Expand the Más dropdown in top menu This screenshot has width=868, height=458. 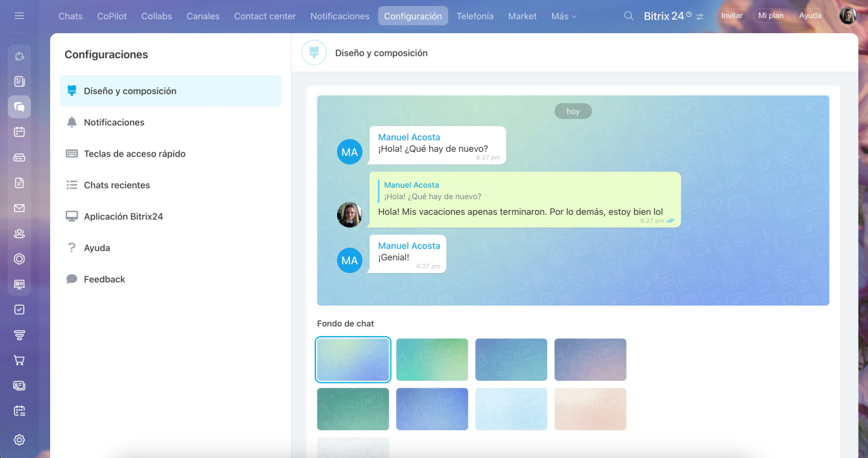coord(564,16)
